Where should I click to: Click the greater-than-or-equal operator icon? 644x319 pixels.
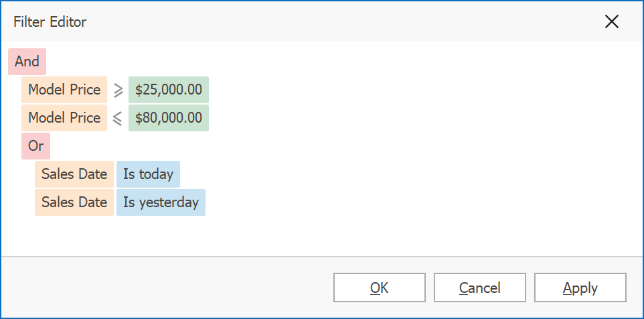(118, 90)
